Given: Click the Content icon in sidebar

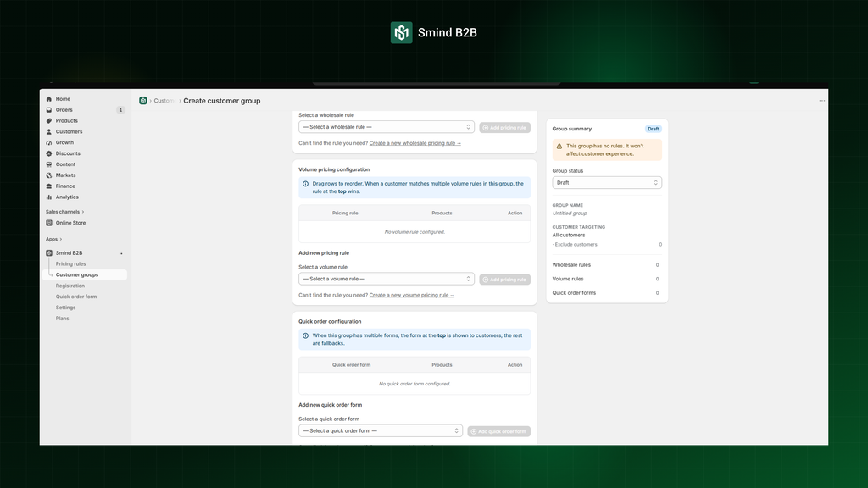Looking at the screenshot, I should click(48, 164).
